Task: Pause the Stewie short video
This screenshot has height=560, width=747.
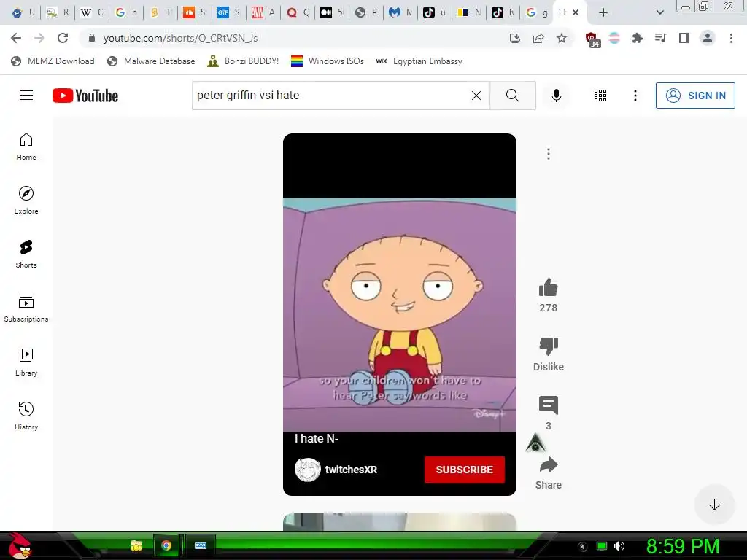Action: pyautogui.click(x=399, y=314)
